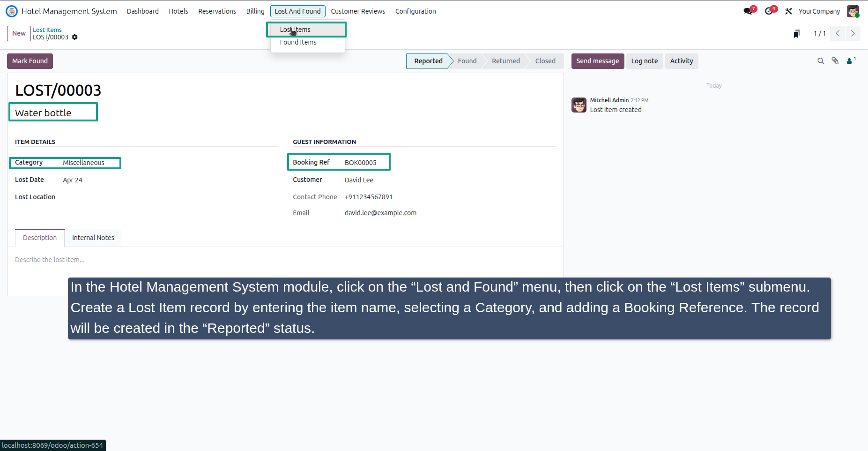Click the Hotel Management System logo
Image resolution: width=868 pixels, height=451 pixels.
coord(12,11)
